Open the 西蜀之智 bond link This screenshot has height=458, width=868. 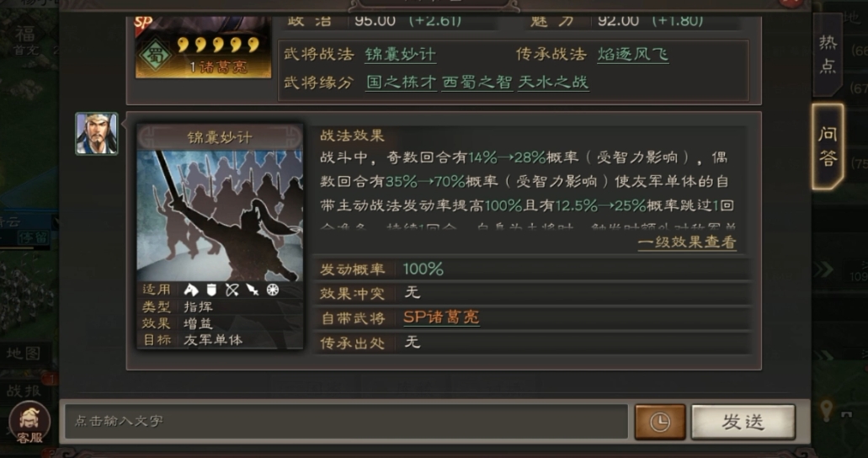(x=477, y=83)
